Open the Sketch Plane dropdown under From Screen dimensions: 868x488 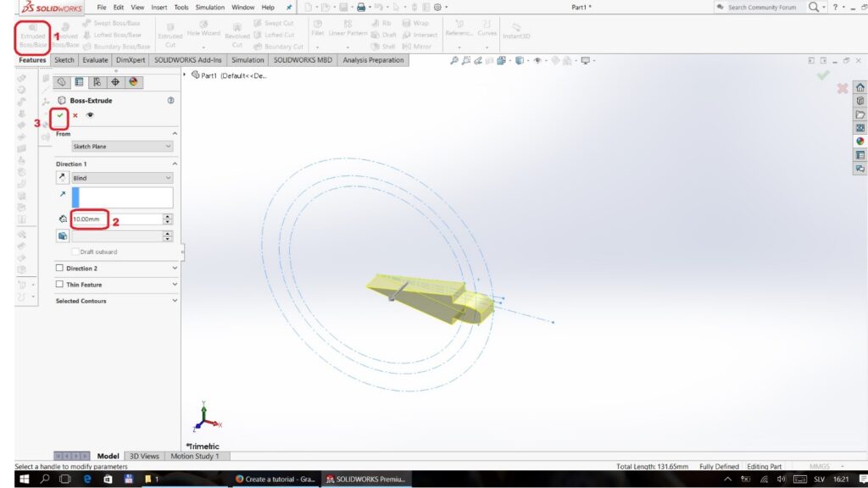point(122,147)
